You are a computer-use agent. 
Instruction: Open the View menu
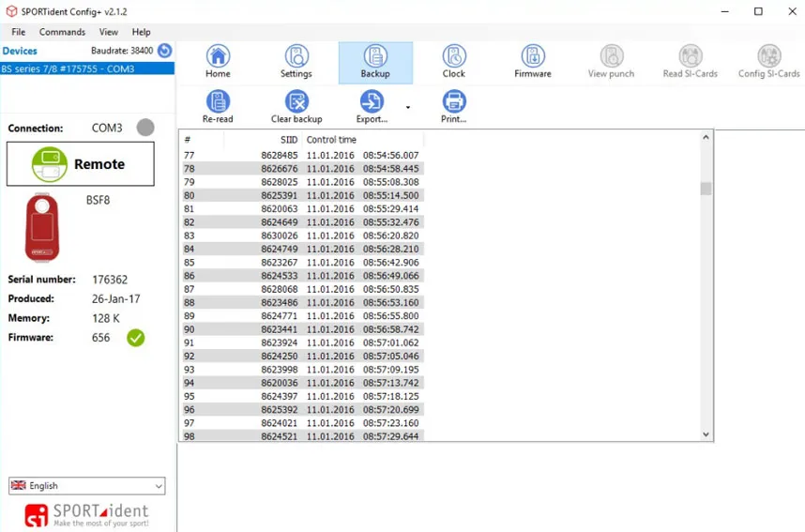coord(108,32)
